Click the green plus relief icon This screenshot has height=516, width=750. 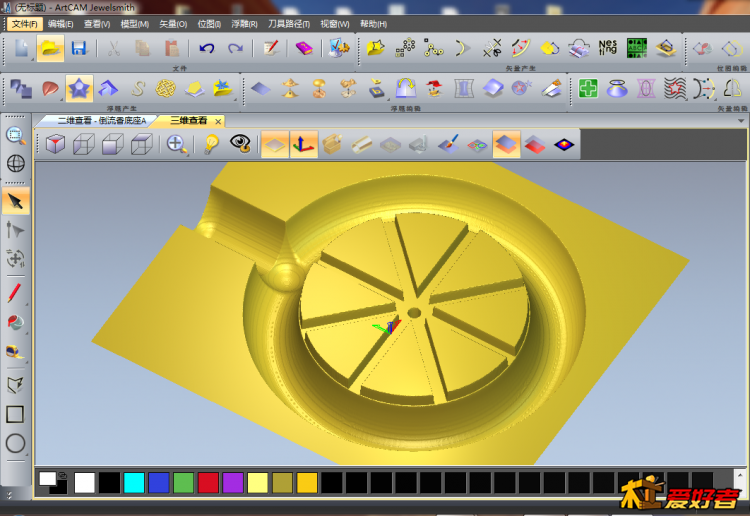tap(589, 89)
